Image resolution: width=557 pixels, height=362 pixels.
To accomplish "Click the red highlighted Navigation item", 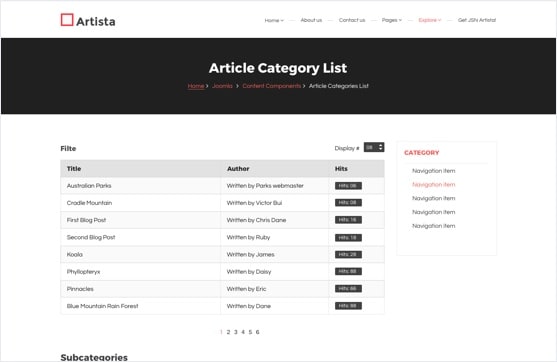I will 433,185.
